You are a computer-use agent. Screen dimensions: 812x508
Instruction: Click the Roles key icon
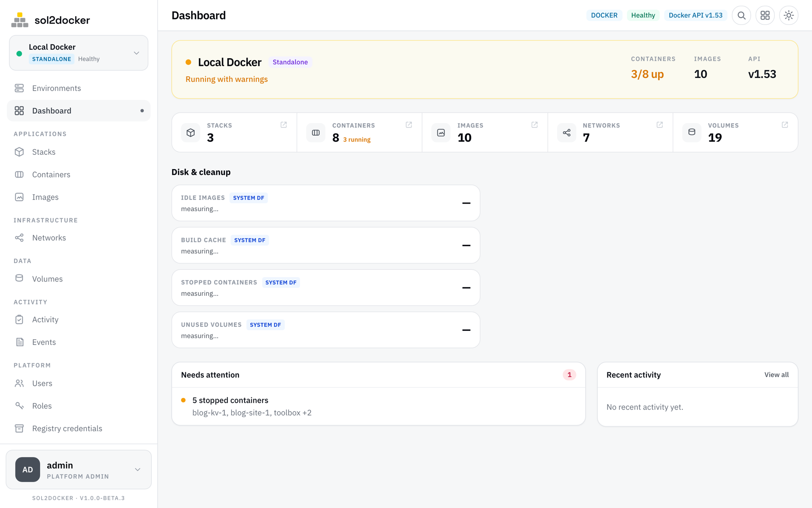[x=19, y=406]
